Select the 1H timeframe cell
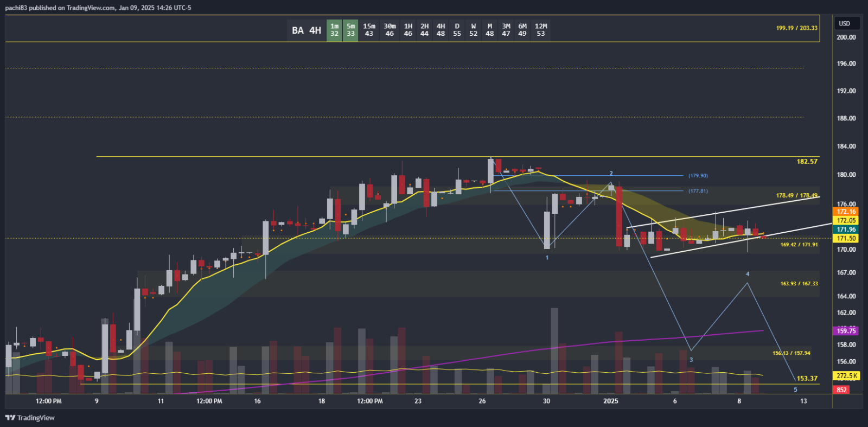868x427 pixels. click(x=409, y=30)
